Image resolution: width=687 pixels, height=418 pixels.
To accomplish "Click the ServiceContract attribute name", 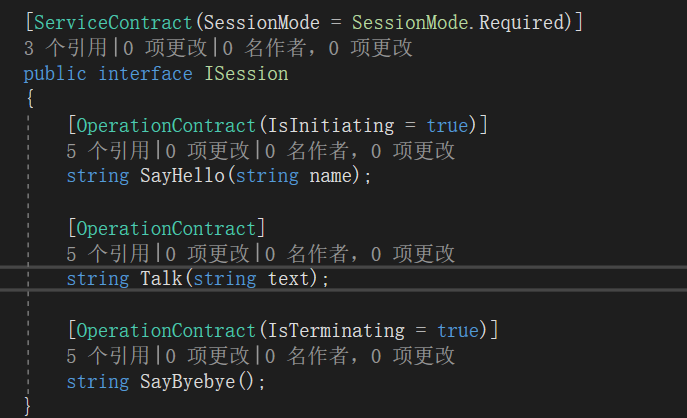I will pyautogui.click(x=98, y=22).
